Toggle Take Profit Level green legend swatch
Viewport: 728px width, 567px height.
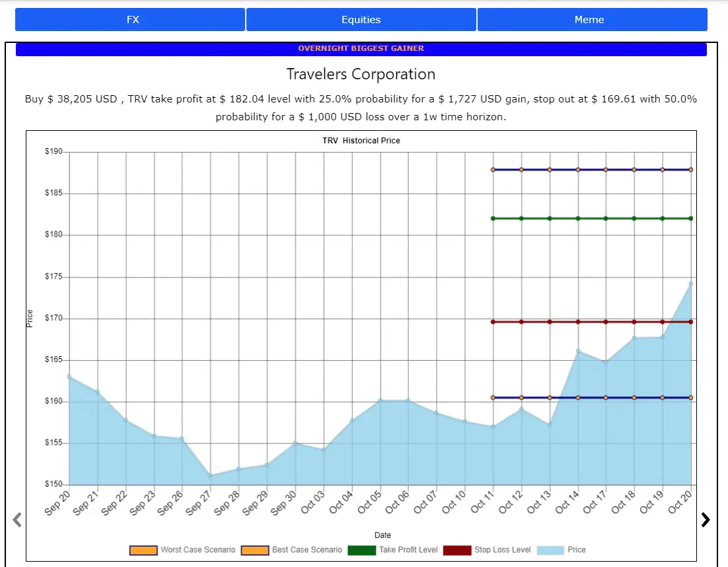[x=361, y=550]
